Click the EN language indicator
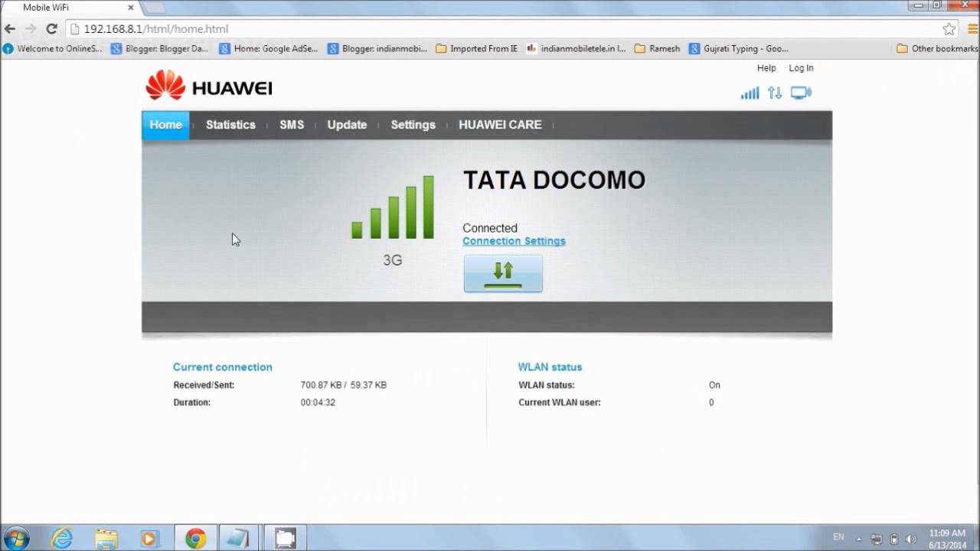The height and width of the screenshot is (551, 980). [x=838, y=537]
